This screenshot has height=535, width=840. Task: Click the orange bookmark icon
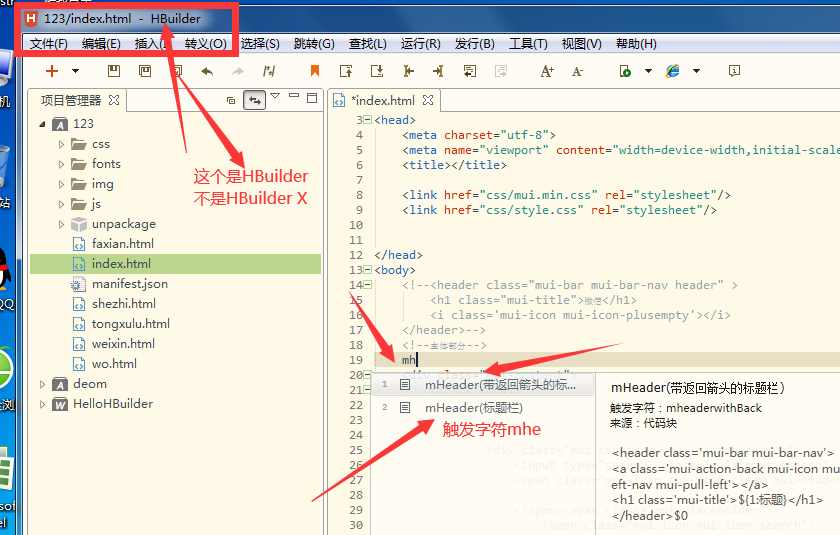click(315, 71)
